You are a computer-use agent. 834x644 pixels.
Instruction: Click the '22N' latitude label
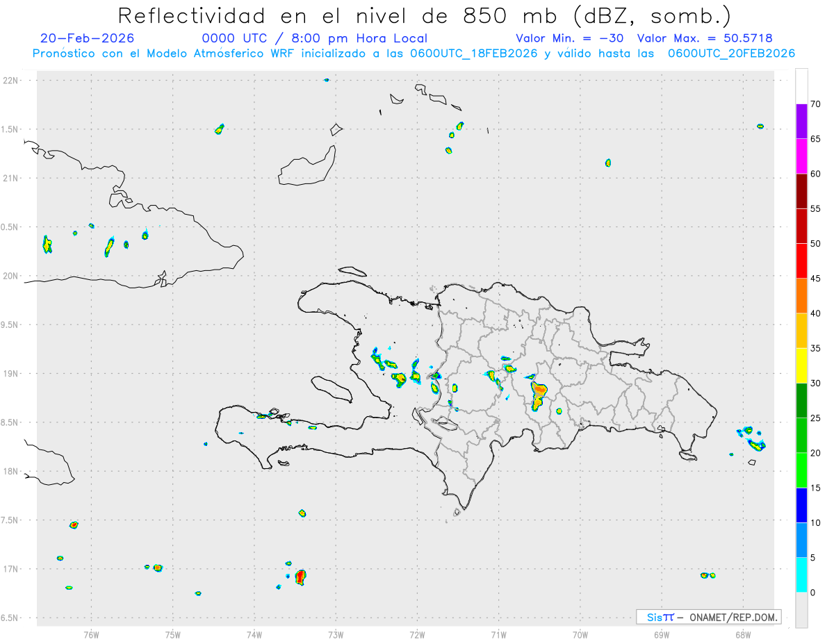pyautogui.click(x=11, y=81)
